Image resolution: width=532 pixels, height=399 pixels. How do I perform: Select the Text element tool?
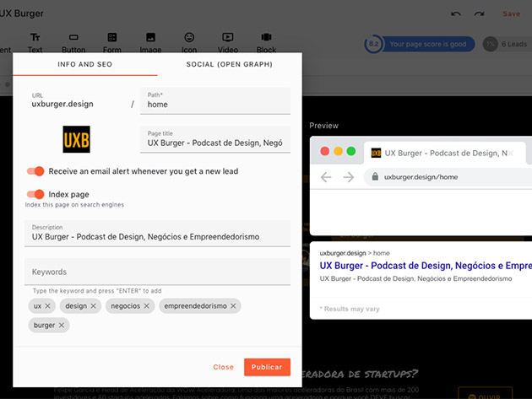[x=35, y=43]
